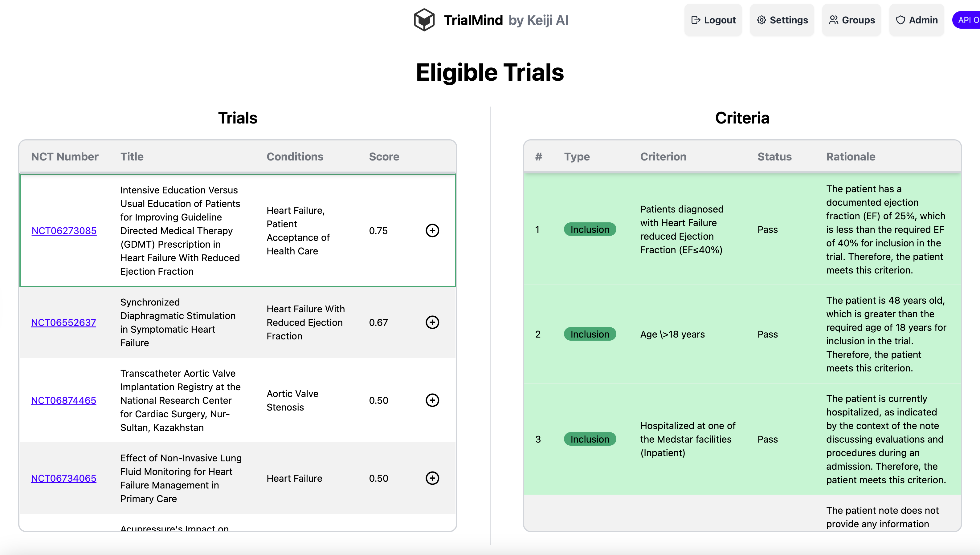The height and width of the screenshot is (555, 980).
Task: Open the NCT06552637 trial link
Action: coord(63,322)
